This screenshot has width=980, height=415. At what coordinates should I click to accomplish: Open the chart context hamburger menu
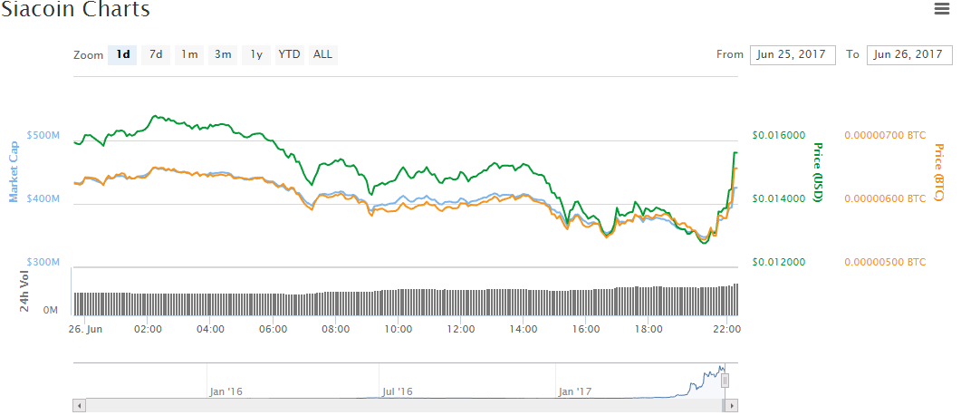click(942, 9)
